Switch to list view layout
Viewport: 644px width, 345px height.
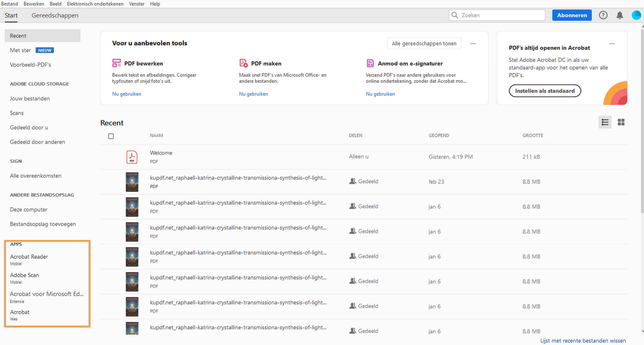(605, 122)
